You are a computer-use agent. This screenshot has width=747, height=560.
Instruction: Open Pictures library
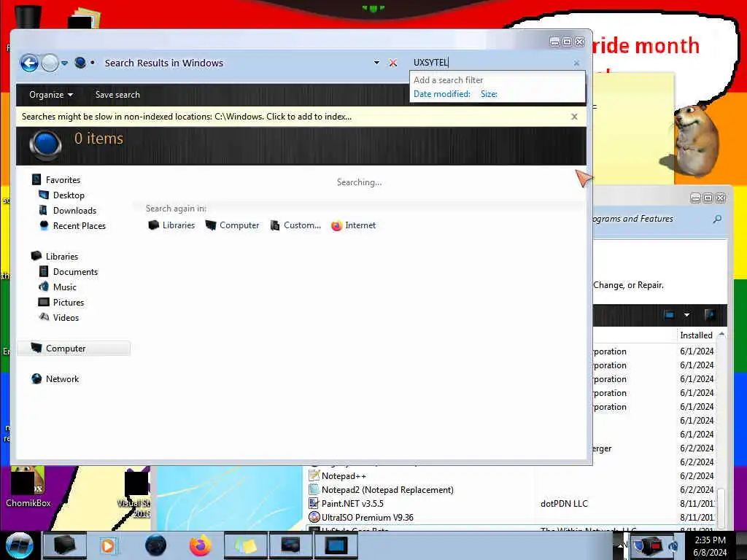(68, 302)
